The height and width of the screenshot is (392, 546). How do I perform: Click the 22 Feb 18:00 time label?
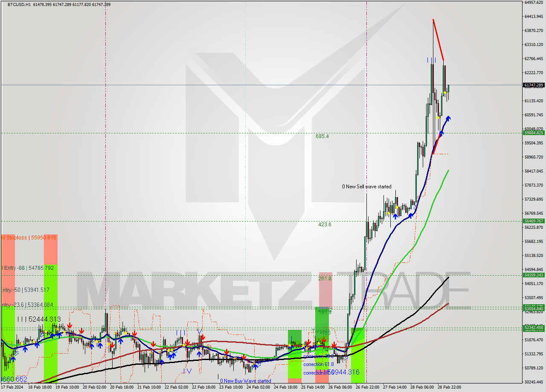point(203,387)
